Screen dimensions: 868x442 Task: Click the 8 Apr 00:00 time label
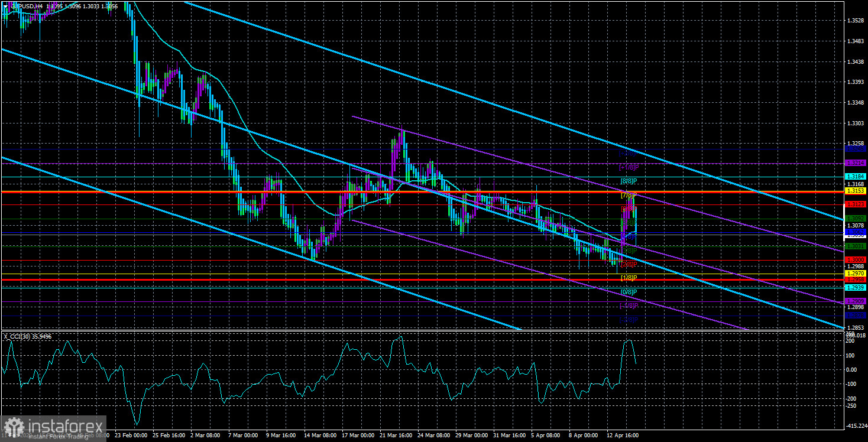(584, 436)
